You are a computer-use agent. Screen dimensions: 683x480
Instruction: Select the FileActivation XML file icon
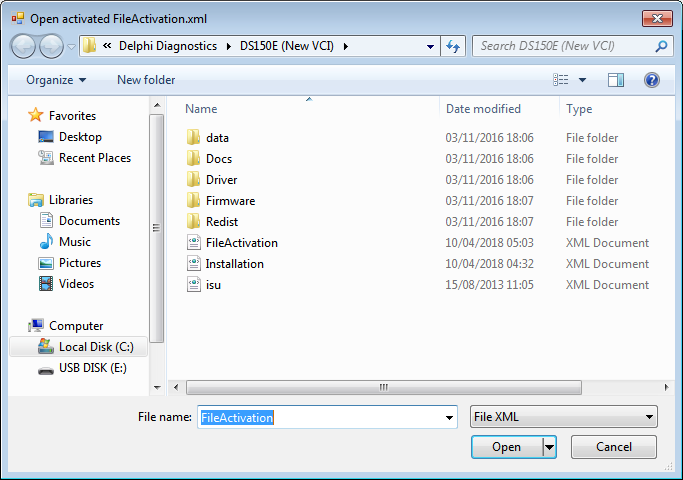point(194,242)
